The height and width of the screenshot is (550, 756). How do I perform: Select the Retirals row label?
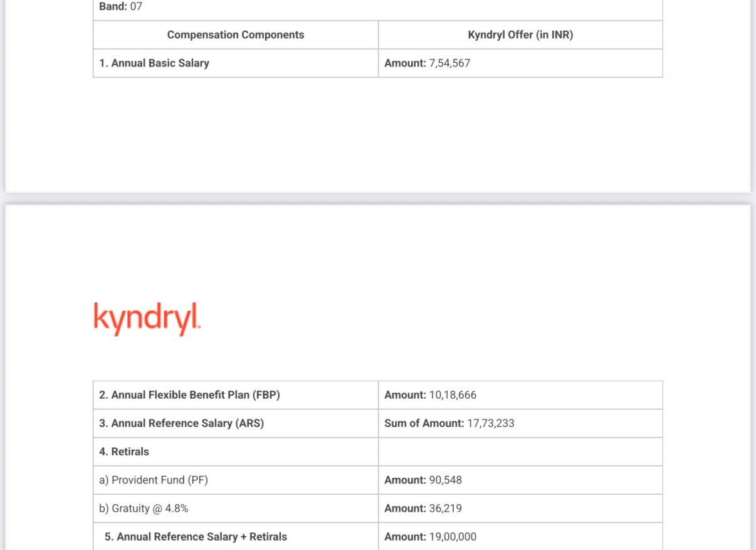click(x=124, y=452)
